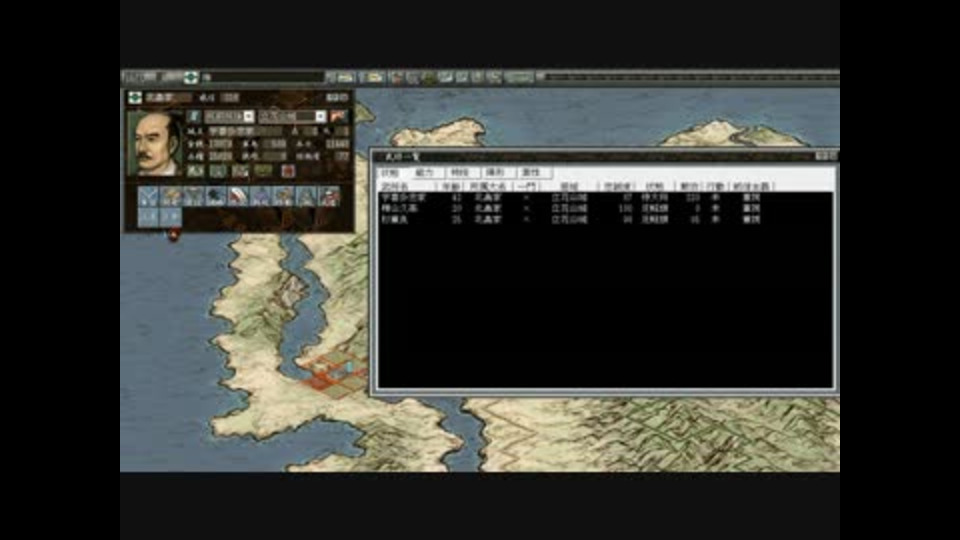
Task: Select the black silhouette skill icon
Action: pyautogui.click(x=216, y=196)
